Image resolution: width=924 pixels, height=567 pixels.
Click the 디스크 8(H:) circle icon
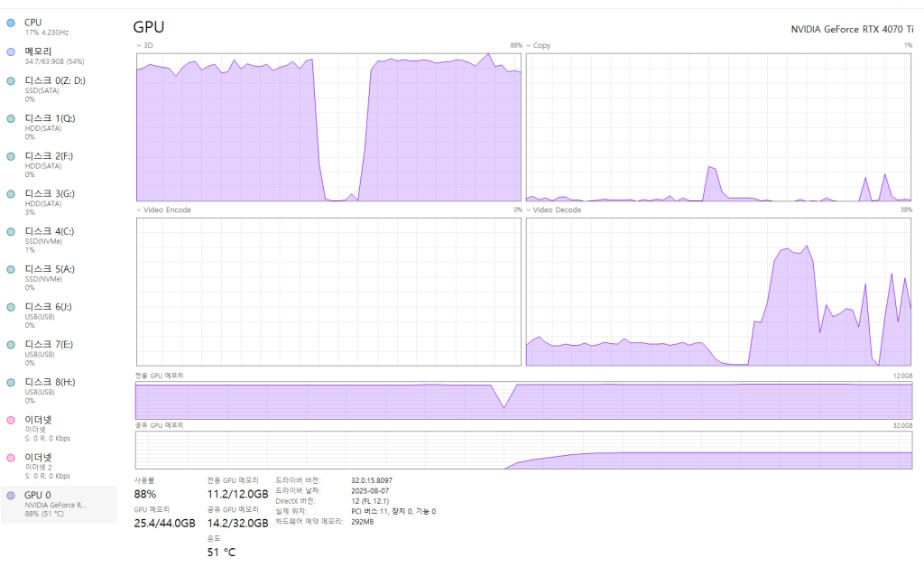coord(11,383)
